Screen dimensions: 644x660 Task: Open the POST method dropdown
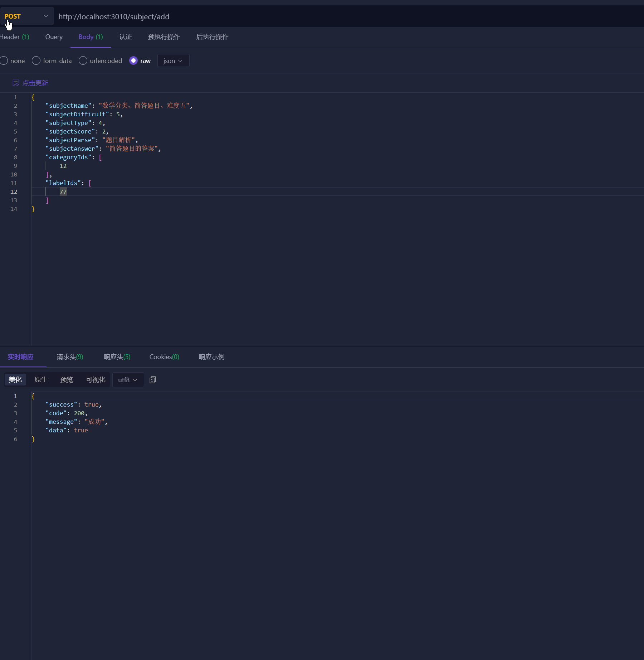27,16
